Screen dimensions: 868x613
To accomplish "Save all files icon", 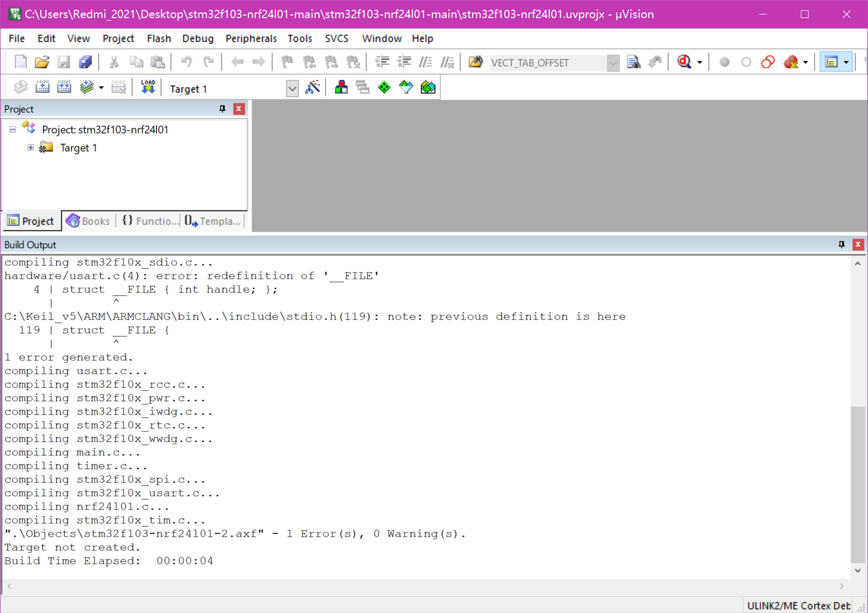I will click(x=85, y=62).
